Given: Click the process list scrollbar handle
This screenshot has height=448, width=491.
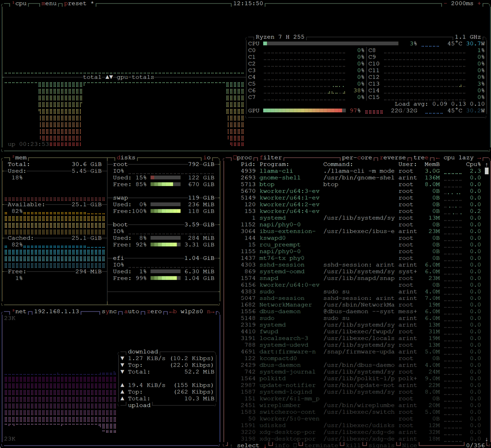Looking at the screenshot, I should (x=486, y=171).
